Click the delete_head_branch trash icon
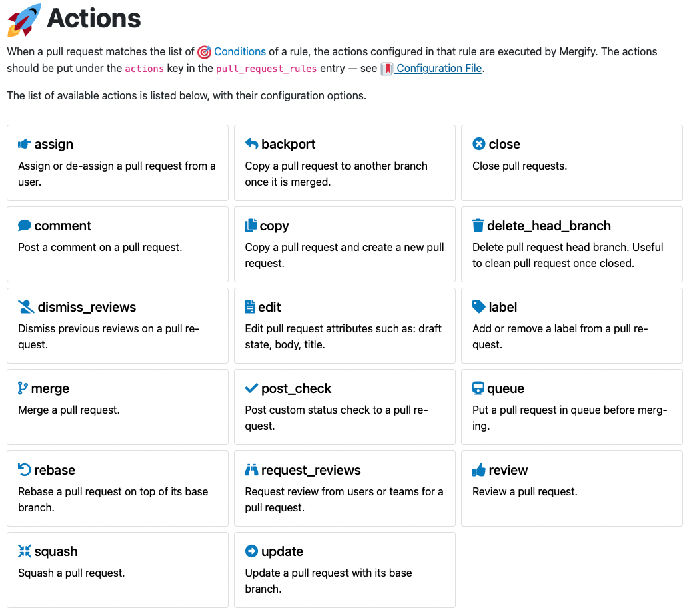691x616 pixels. tap(478, 226)
